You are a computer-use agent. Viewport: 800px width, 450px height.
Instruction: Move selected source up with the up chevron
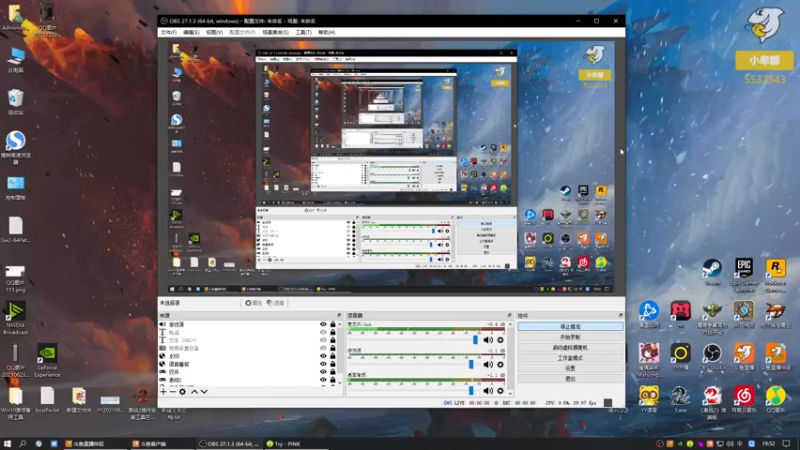pos(194,392)
